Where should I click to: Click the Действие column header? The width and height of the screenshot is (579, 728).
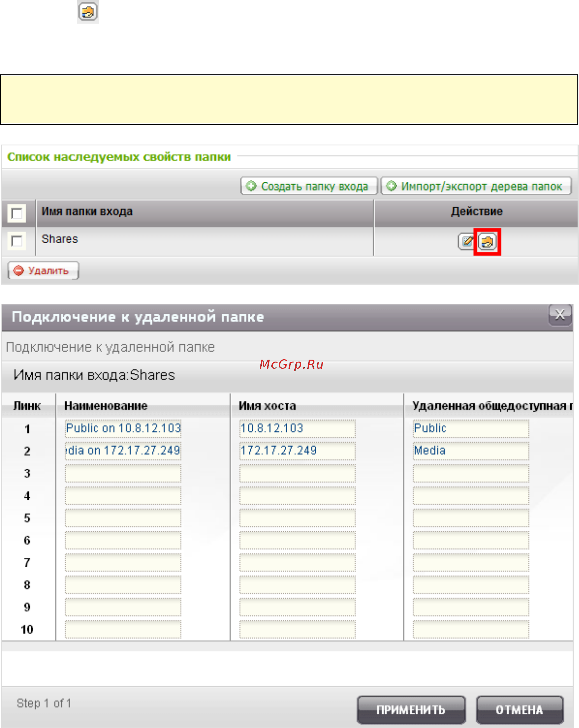click(477, 212)
